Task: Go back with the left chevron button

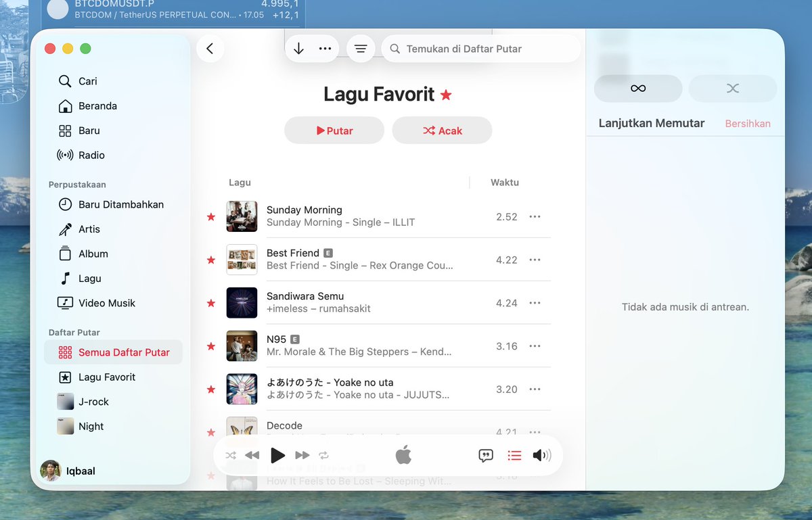Action: tap(210, 49)
